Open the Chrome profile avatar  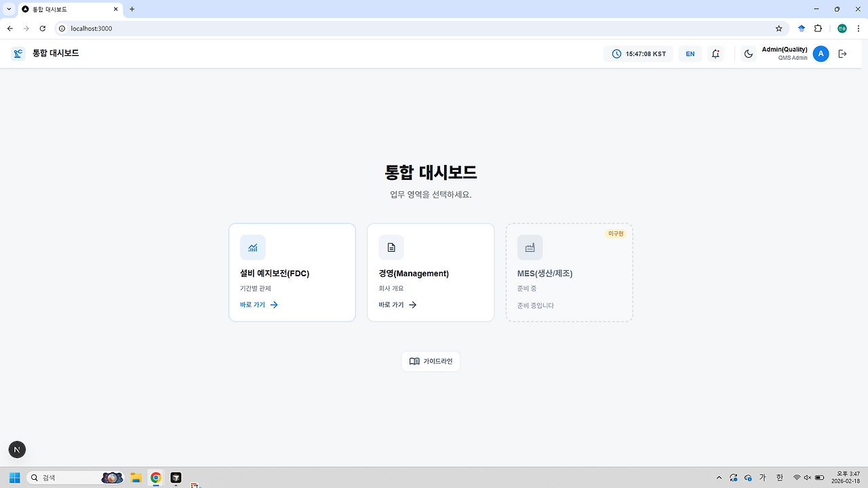(x=842, y=29)
